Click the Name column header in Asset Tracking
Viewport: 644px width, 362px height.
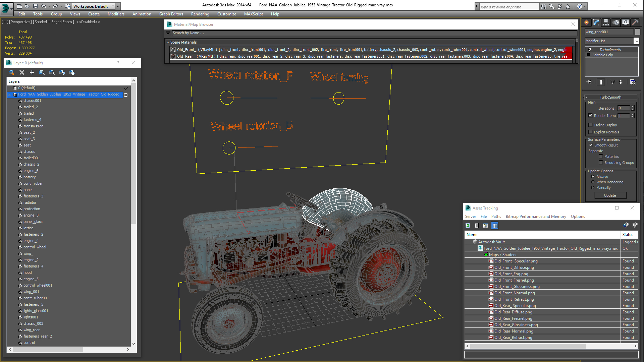click(x=542, y=235)
